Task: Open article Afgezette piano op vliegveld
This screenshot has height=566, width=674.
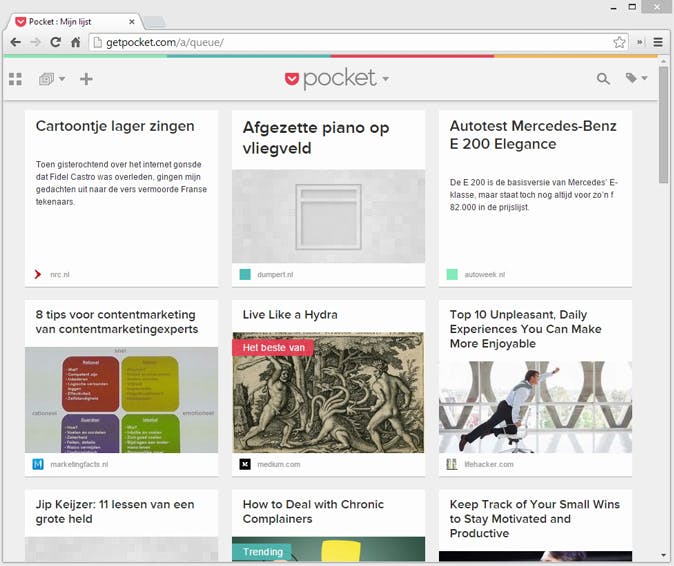Action: tap(316, 138)
